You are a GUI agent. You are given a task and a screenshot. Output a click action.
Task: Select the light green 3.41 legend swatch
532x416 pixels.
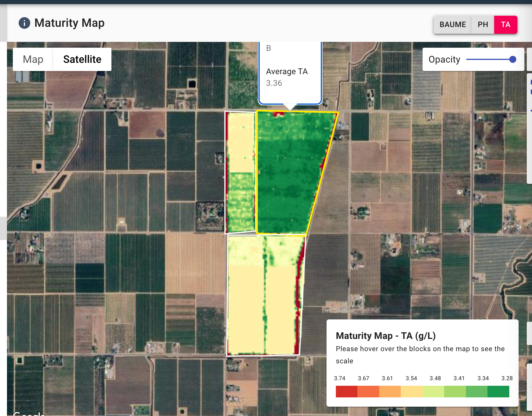point(455,392)
